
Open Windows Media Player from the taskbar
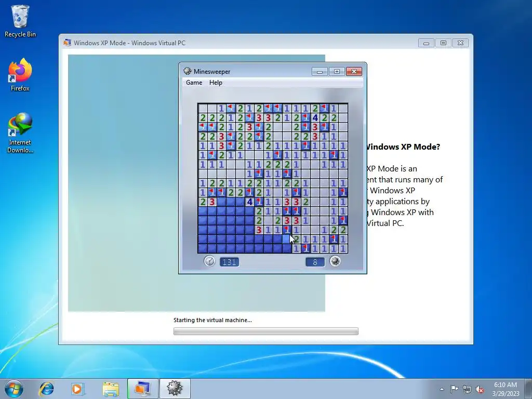pyautogui.click(x=77, y=389)
